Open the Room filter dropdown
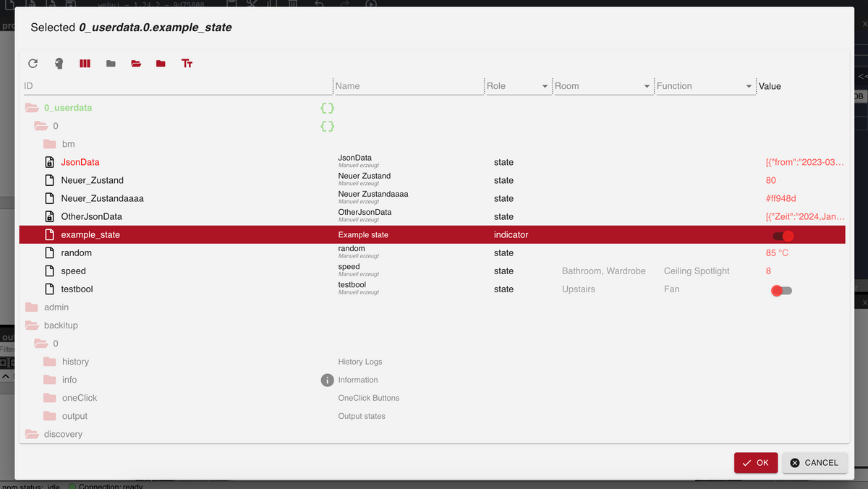Screen dimensions: 868x489 (647, 87)
